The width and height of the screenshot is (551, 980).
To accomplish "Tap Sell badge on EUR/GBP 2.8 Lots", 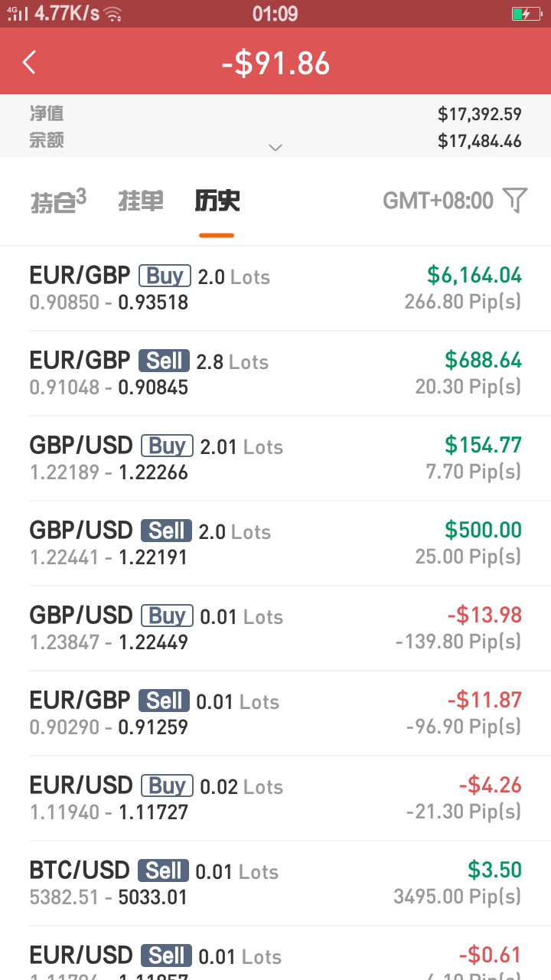I will [165, 361].
